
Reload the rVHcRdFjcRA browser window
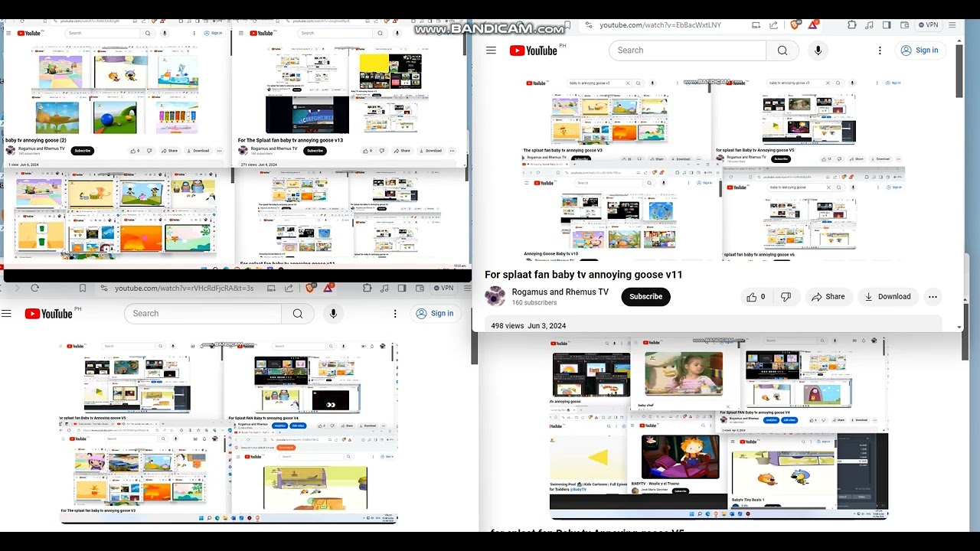coord(34,289)
